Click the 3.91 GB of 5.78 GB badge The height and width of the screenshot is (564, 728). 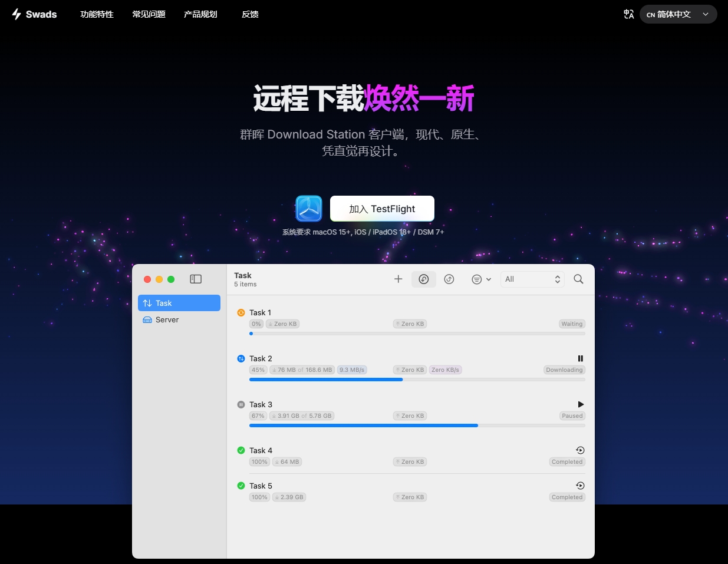point(302,416)
